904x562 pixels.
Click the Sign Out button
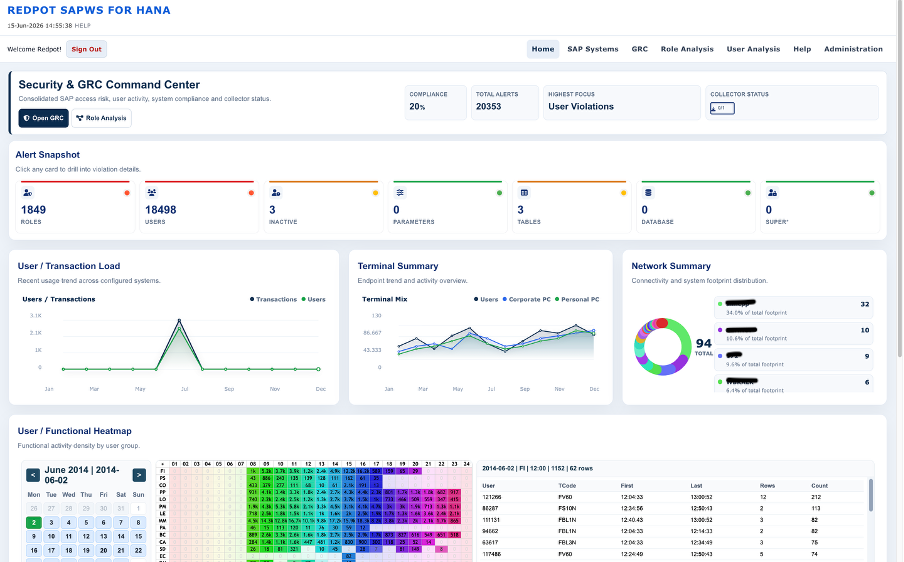86,49
